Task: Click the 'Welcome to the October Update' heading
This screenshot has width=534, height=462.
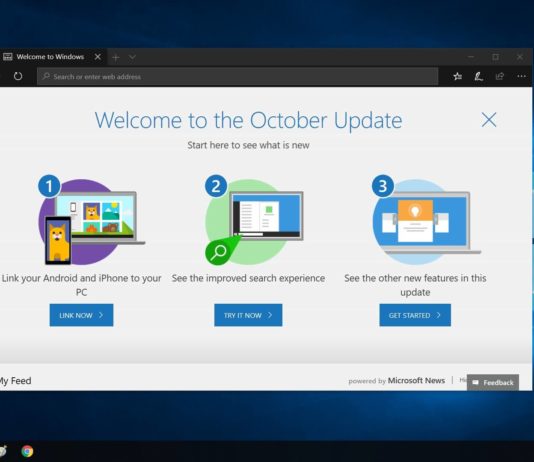Action: click(248, 121)
